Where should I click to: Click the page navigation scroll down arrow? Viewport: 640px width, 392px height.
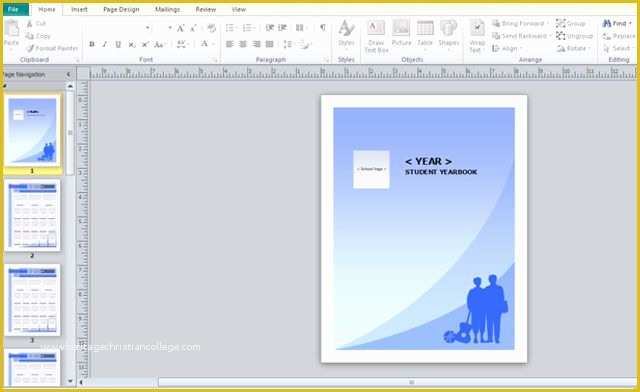pyautogui.click(x=70, y=381)
